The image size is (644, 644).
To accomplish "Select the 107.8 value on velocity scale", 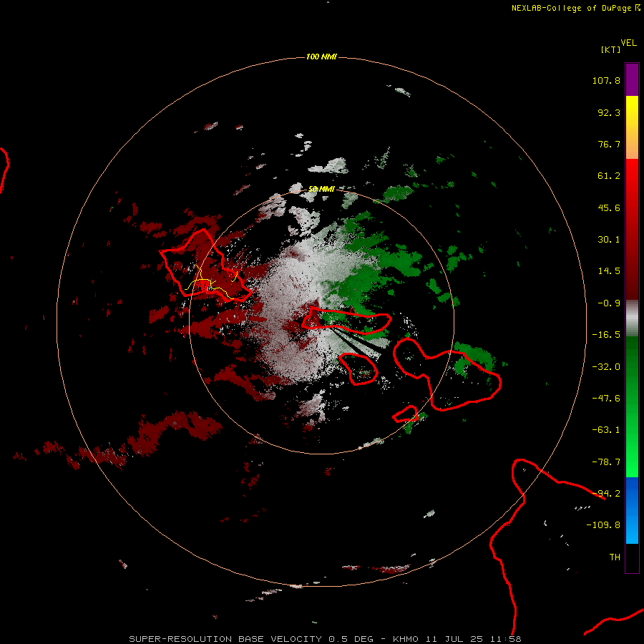I will (606, 80).
